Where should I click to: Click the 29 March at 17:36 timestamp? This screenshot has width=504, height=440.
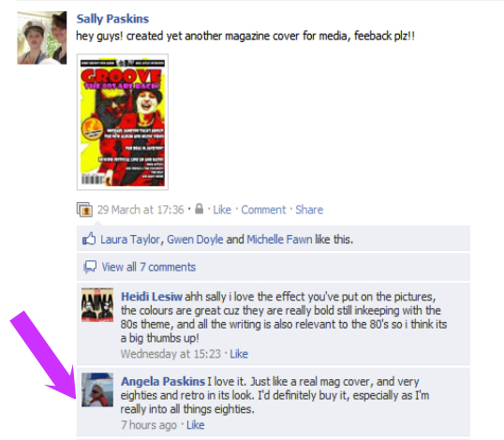click(141, 210)
